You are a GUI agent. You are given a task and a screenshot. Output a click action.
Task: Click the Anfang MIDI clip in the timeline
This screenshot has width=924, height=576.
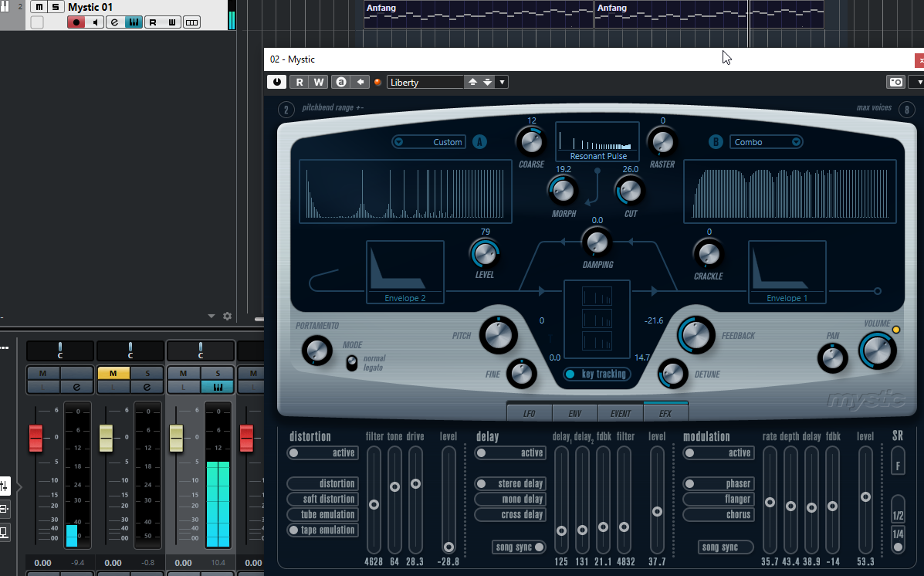pos(478,14)
